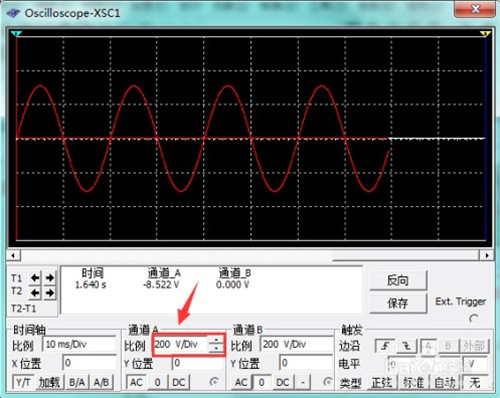Set Channel B coupling to 0
The height and width of the screenshot is (398, 500).
click(262, 382)
